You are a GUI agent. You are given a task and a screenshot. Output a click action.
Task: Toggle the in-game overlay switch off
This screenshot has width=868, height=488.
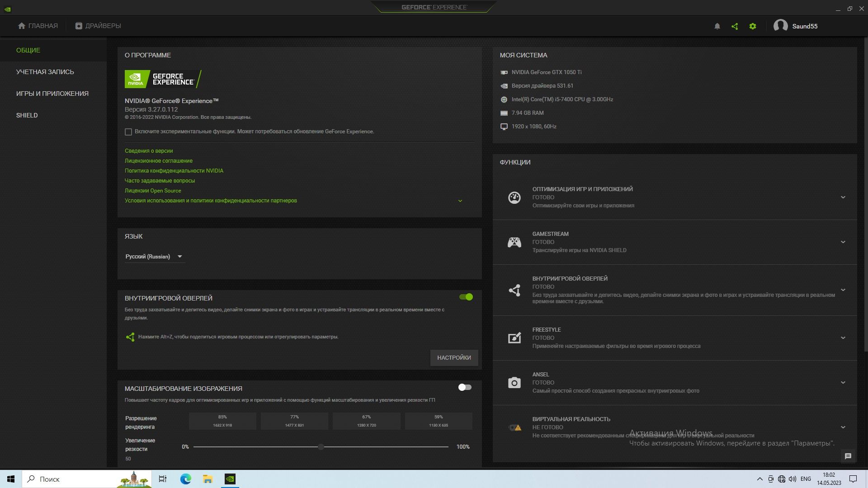(x=466, y=297)
